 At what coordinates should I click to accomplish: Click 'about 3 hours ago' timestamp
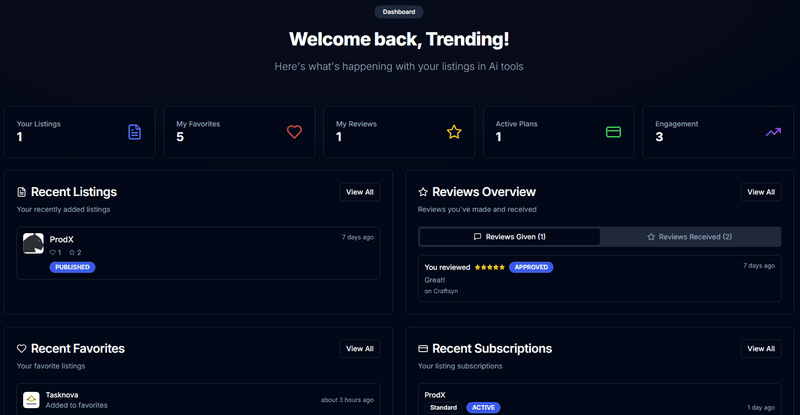[x=347, y=400]
